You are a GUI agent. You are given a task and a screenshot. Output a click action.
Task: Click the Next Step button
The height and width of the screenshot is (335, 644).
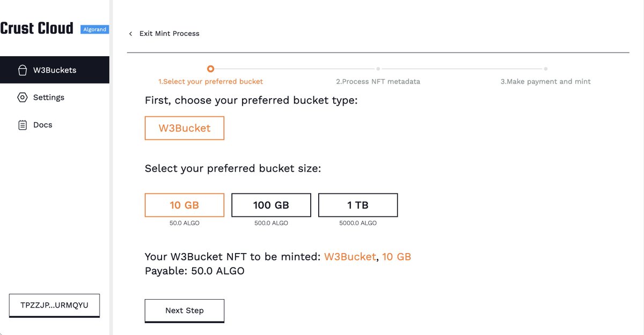(184, 310)
